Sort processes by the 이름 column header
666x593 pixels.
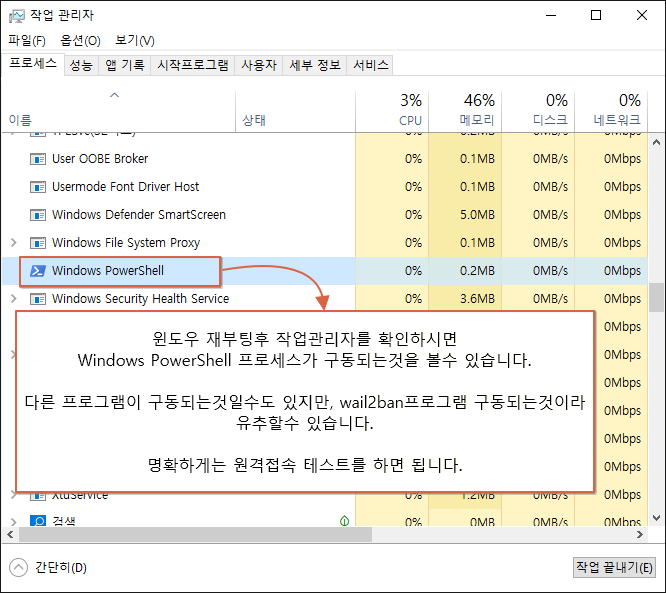pyautogui.click(x=118, y=111)
